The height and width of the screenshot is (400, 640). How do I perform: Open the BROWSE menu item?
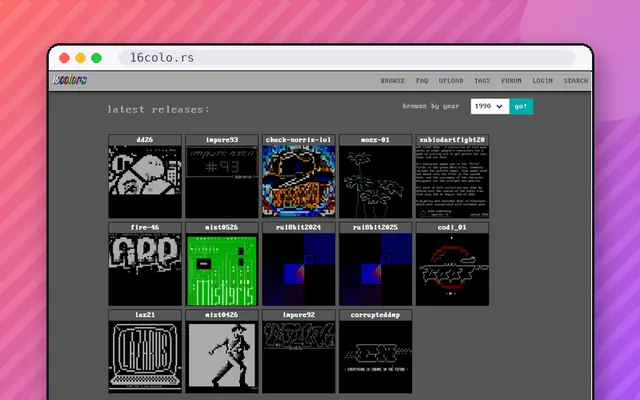point(393,81)
